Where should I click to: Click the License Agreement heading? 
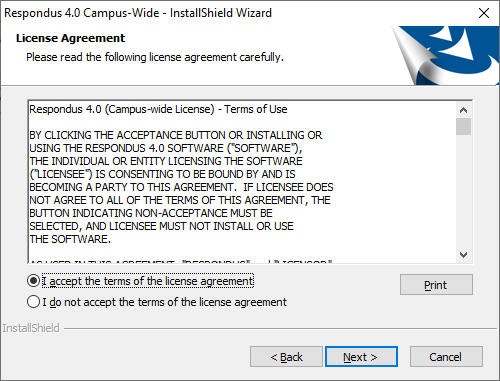70,38
